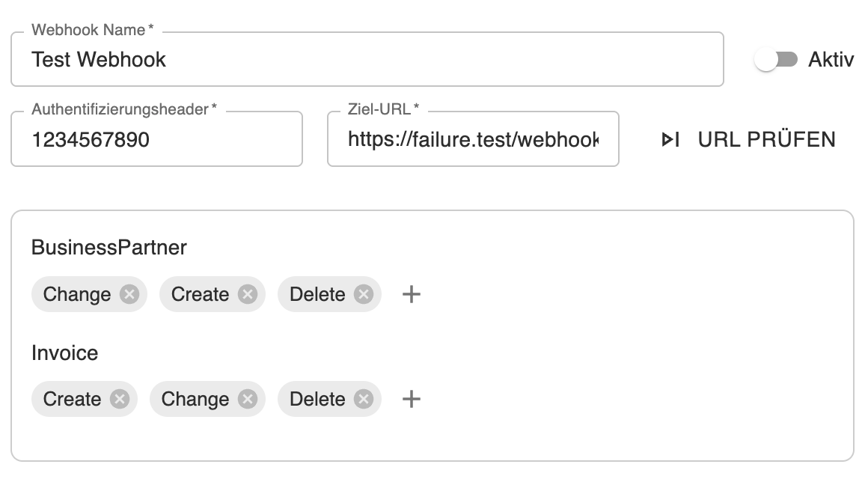
Task: Remove Change chip from Invoice
Action: pos(248,399)
